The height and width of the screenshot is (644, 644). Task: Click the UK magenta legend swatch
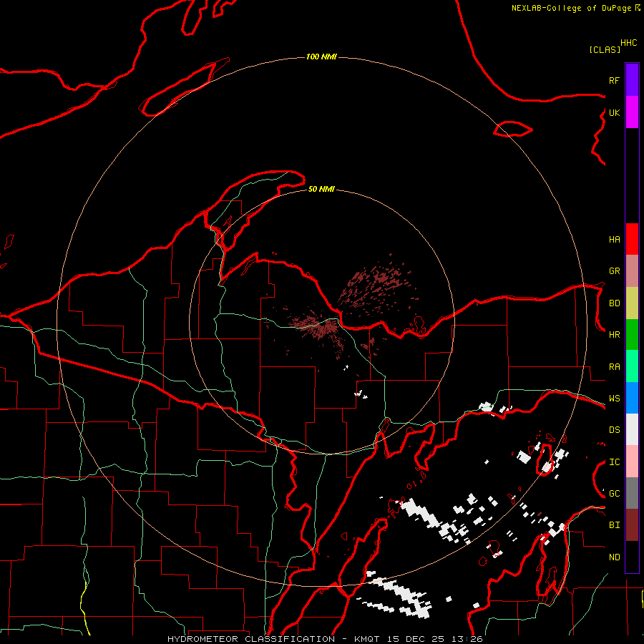tap(632, 112)
